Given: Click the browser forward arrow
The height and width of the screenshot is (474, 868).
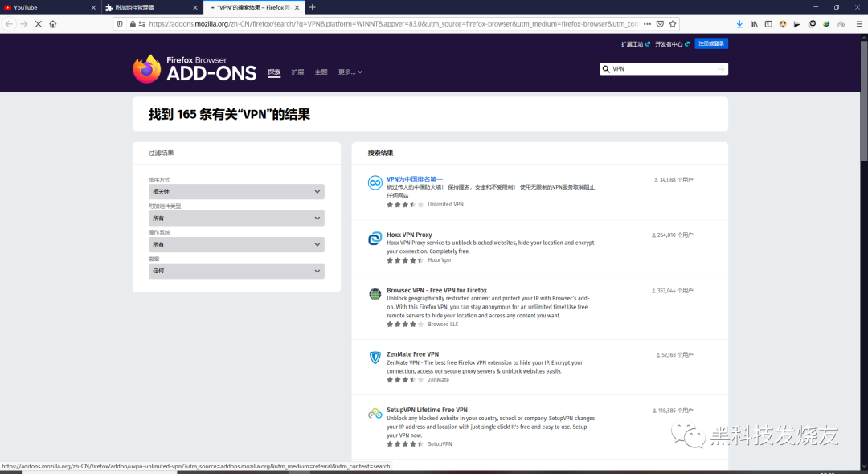Looking at the screenshot, I should 24,24.
